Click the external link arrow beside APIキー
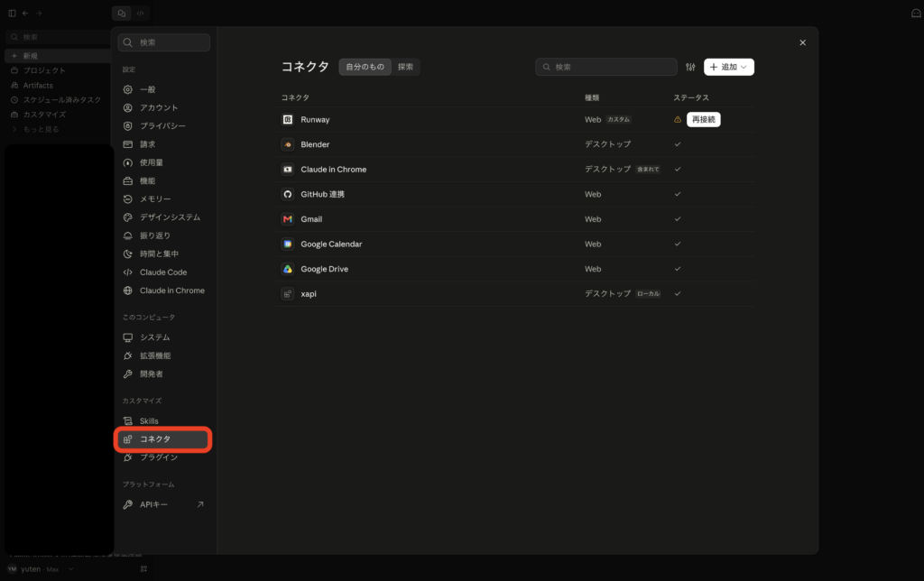Image resolution: width=924 pixels, height=581 pixels. click(x=200, y=504)
